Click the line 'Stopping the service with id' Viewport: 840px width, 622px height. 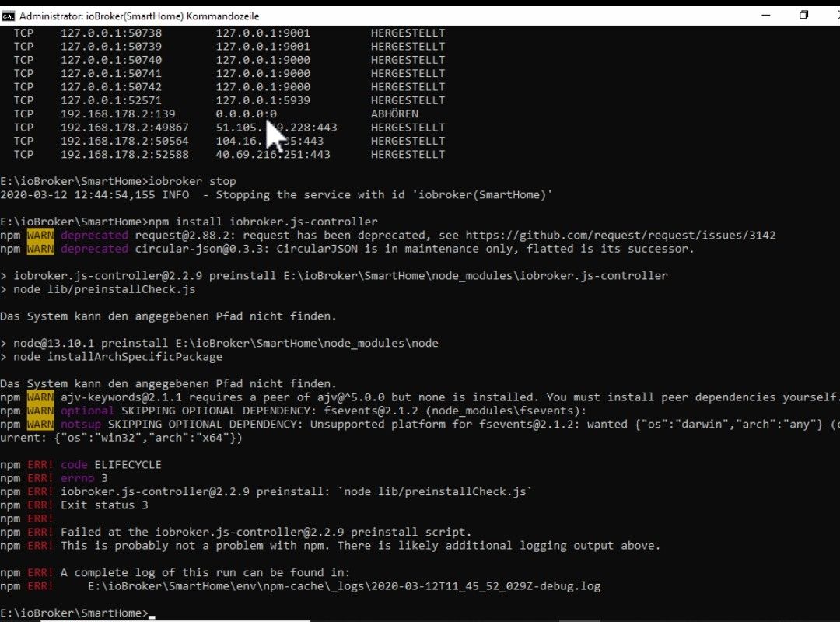point(276,195)
